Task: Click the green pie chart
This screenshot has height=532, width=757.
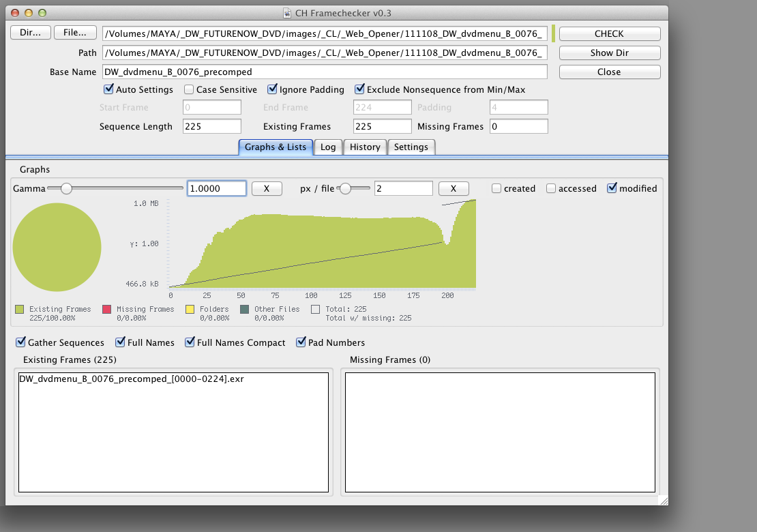Action: pos(57,247)
